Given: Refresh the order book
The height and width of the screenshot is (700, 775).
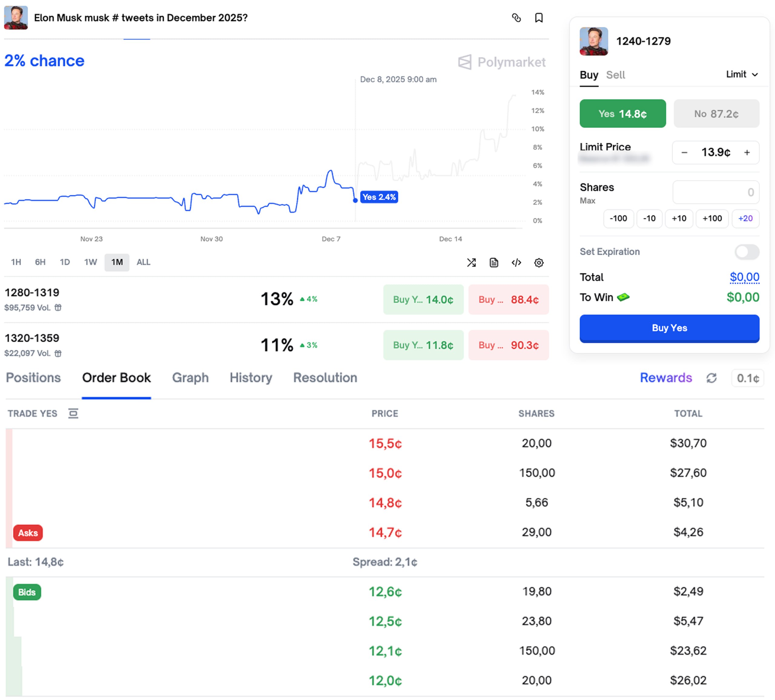Looking at the screenshot, I should point(711,378).
